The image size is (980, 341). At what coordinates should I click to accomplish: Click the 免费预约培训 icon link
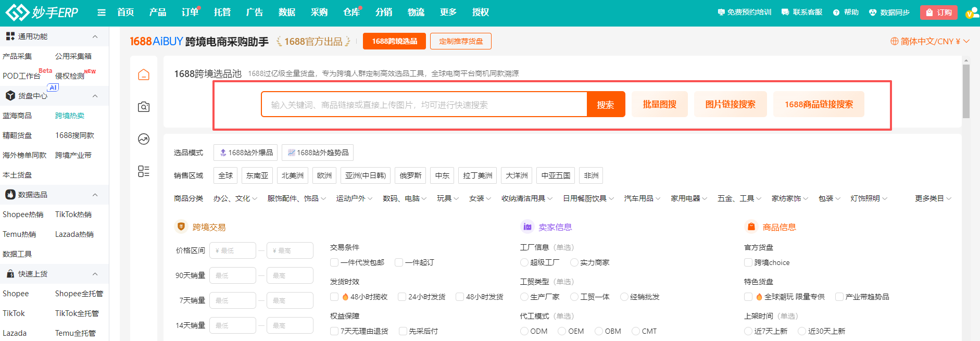[721, 12]
